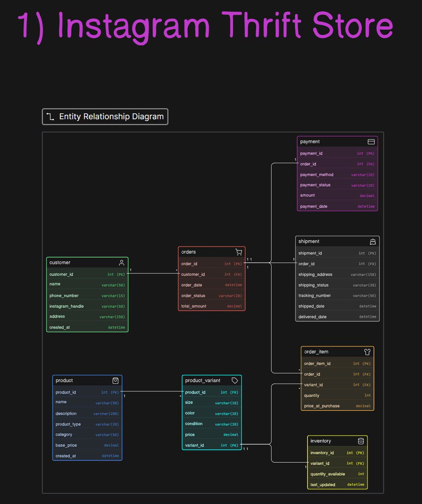Click created_at row in customer table
Screen dimensions: 422x504
pyautogui.click(x=87, y=327)
